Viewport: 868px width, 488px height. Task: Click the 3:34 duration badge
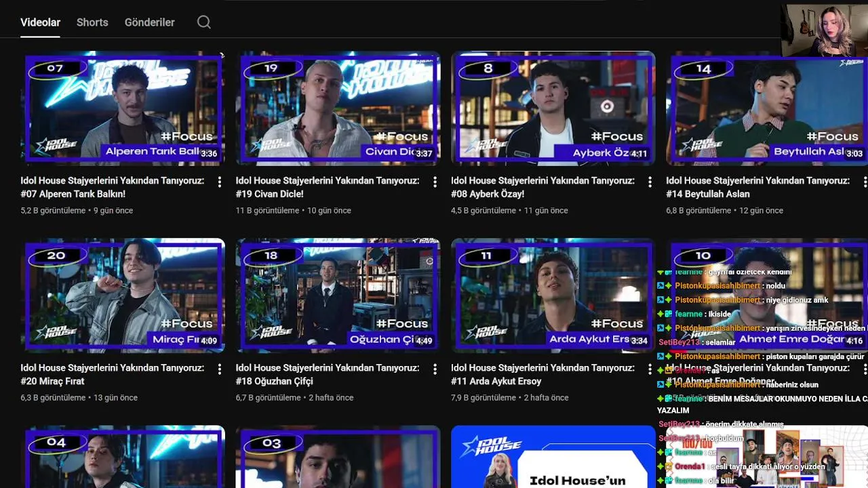tap(639, 341)
